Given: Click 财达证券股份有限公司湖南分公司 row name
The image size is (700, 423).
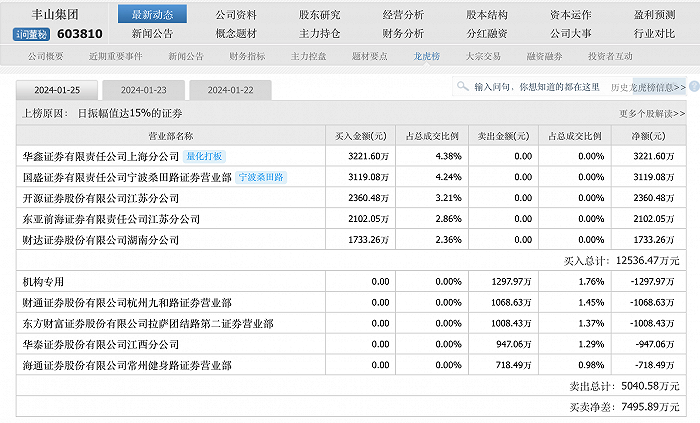Looking at the screenshot, I should (x=101, y=240).
